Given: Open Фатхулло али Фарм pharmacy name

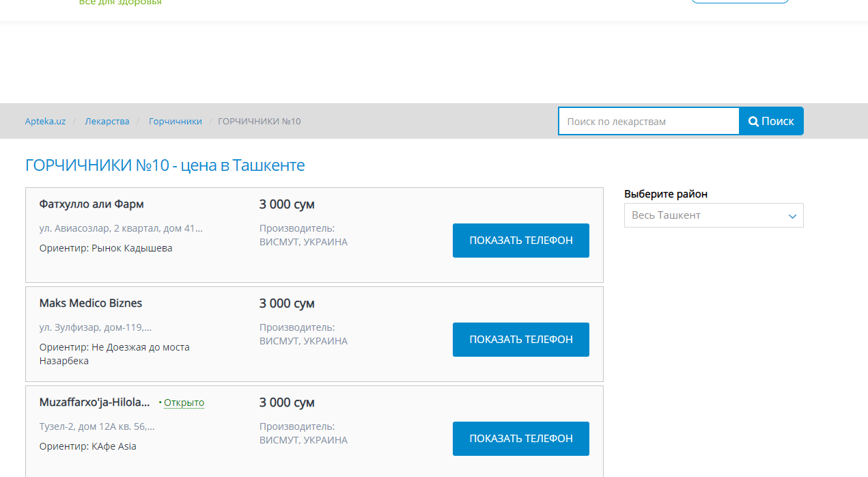Looking at the screenshot, I should [x=92, y=204].
